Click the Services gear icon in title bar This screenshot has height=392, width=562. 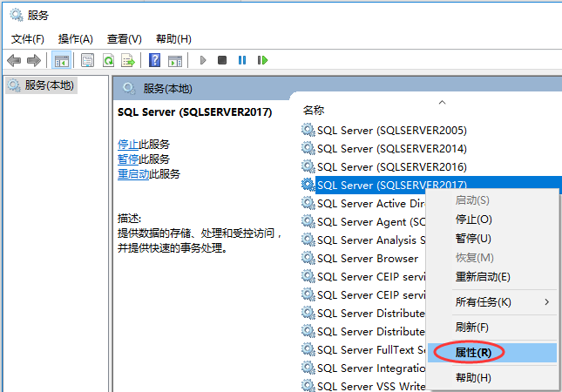pos(17,15)
